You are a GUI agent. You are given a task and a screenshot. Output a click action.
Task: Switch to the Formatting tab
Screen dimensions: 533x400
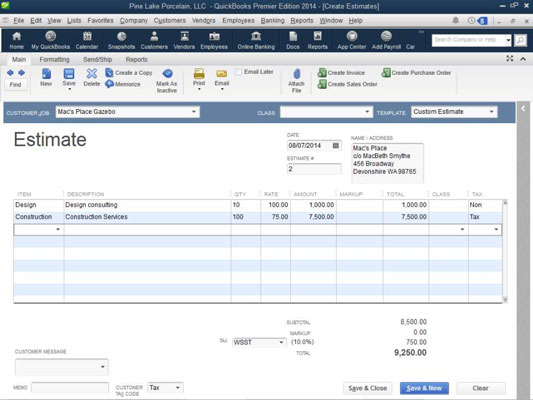pos(54,59)
